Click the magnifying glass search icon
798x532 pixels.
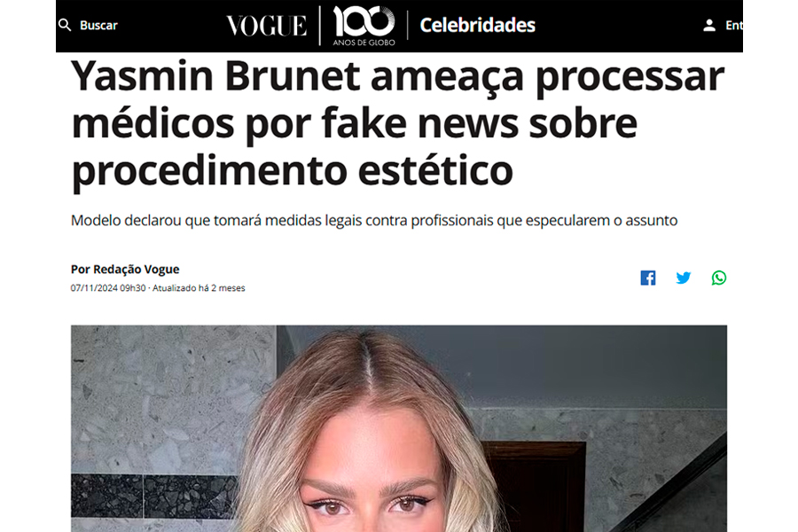click(65, 25)
